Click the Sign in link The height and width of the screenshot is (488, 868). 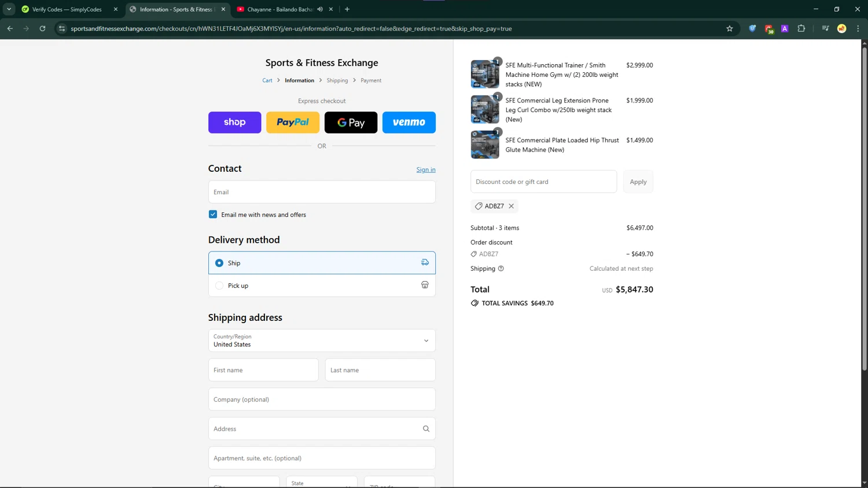(x=426, y=169)
